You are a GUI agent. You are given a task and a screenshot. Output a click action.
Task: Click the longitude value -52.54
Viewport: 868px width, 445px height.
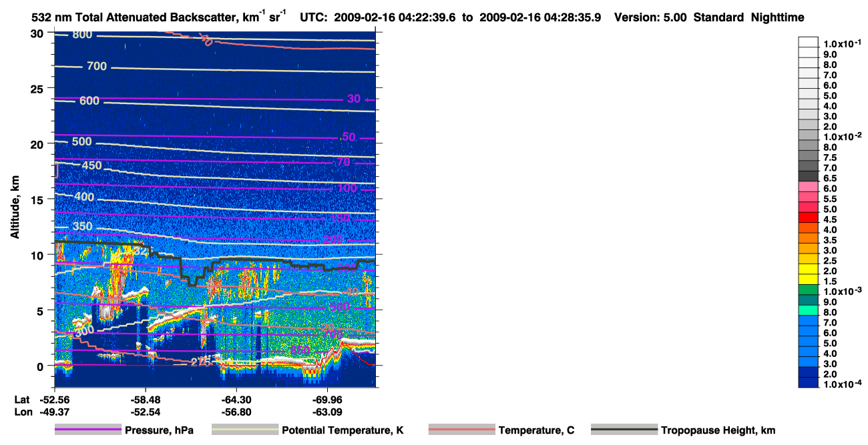[146, 412]
